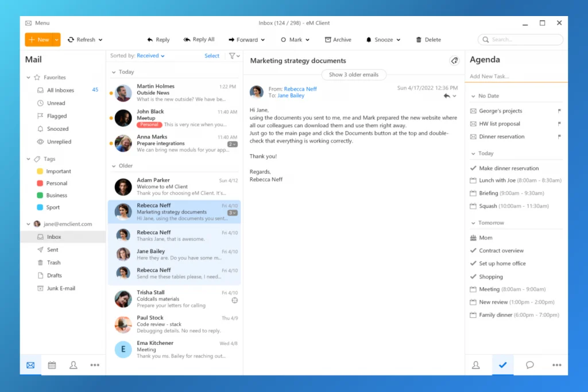588x392 pixels.
Task: Select the red Personal tag
Action: click(x=52, y=183)
